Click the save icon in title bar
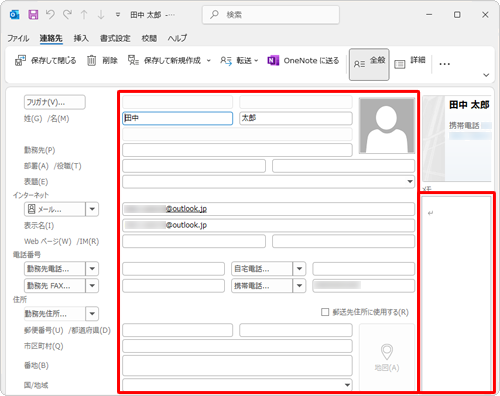The height and width of the screenshot is (396, 500). point(33,15)
